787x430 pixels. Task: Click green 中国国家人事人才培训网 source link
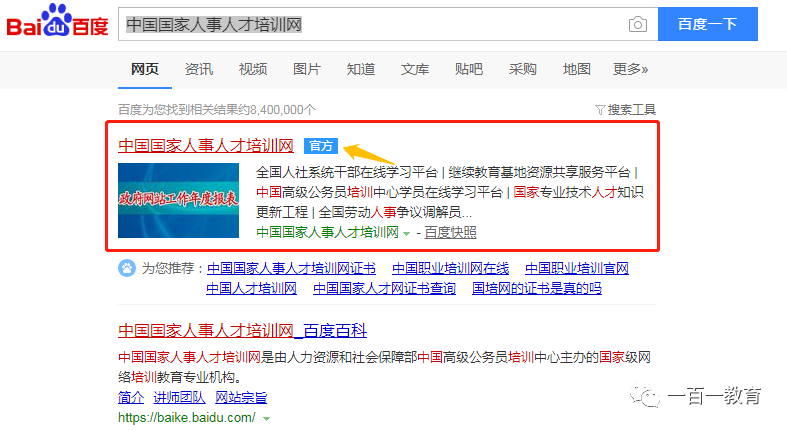tap(327, 232)
